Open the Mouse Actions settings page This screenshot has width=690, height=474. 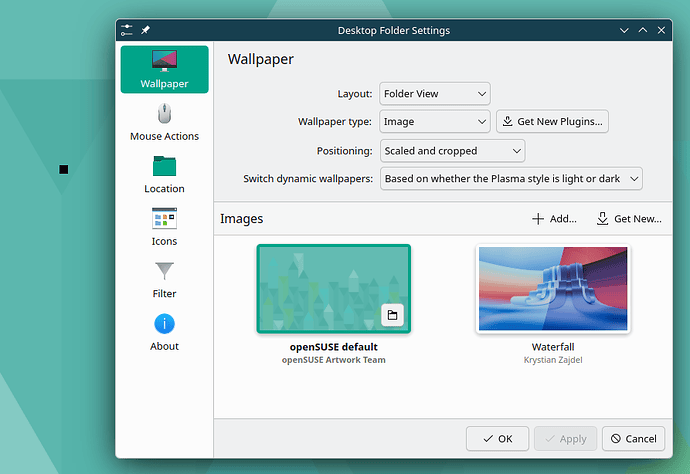click(164, 122)
